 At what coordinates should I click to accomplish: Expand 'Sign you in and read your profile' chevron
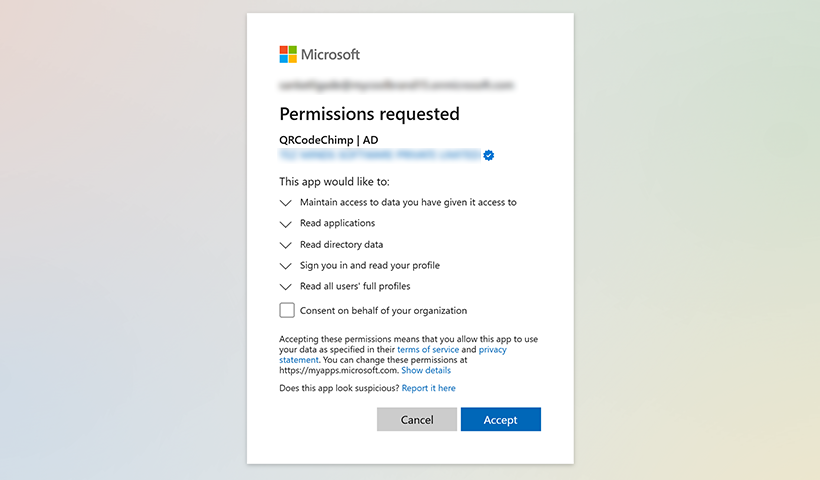(286, 266)
